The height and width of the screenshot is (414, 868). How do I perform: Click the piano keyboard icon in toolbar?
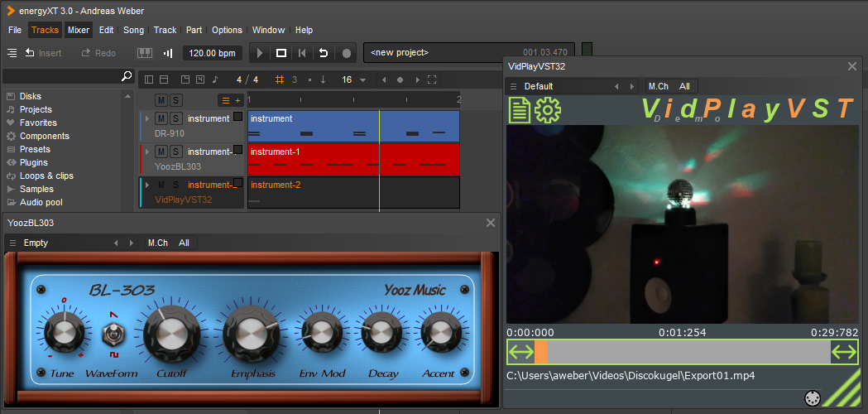point(145,53)
